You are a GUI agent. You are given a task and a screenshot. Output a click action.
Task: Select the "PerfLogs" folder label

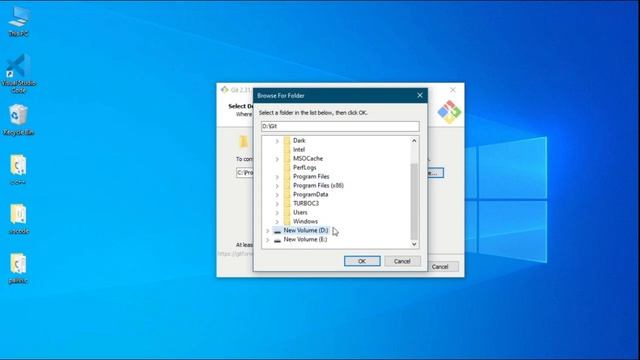pyautogui.click(x=304, y=167)
